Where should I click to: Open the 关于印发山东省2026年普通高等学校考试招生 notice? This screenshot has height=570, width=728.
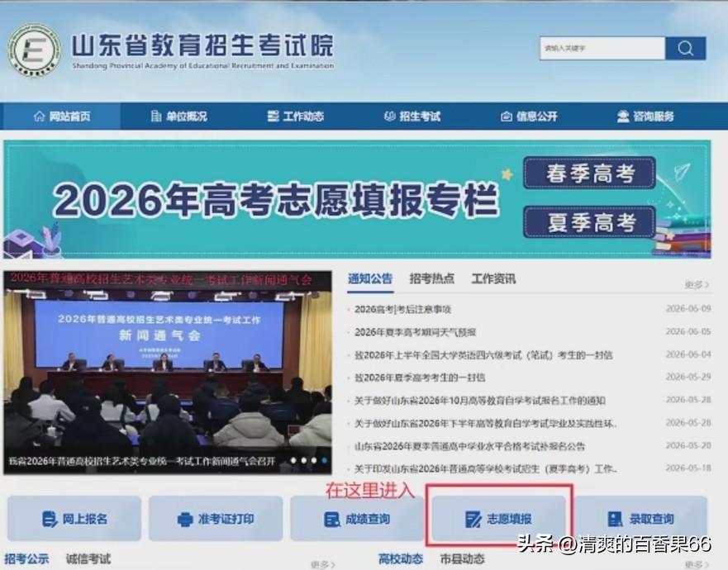(486, 469)
